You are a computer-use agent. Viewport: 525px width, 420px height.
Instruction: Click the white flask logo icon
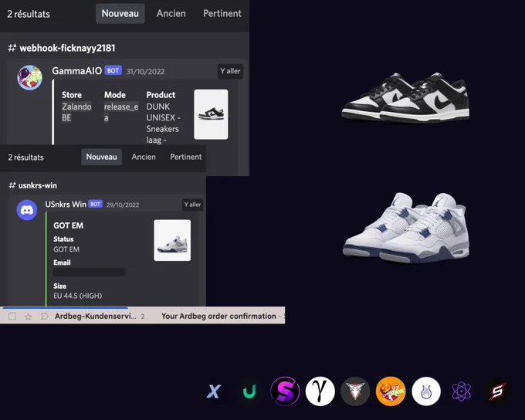click(x=426, y=391)
